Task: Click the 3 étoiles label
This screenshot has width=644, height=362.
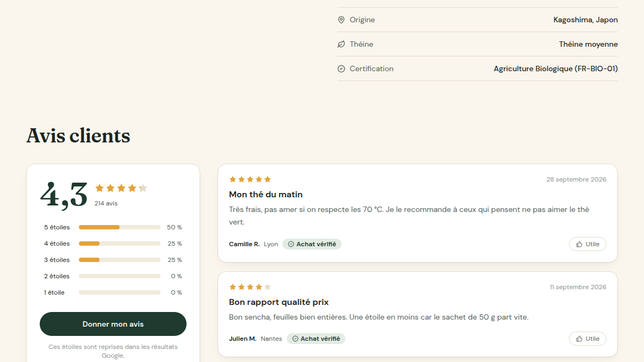Action: click(57, 260)
